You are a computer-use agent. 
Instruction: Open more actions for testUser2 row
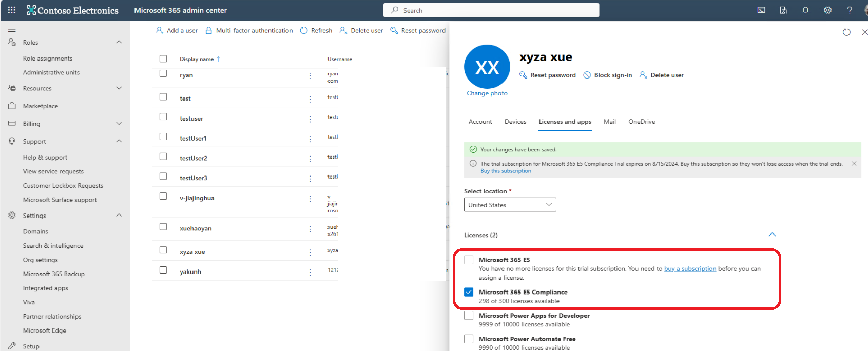click(x=310, y=159)
